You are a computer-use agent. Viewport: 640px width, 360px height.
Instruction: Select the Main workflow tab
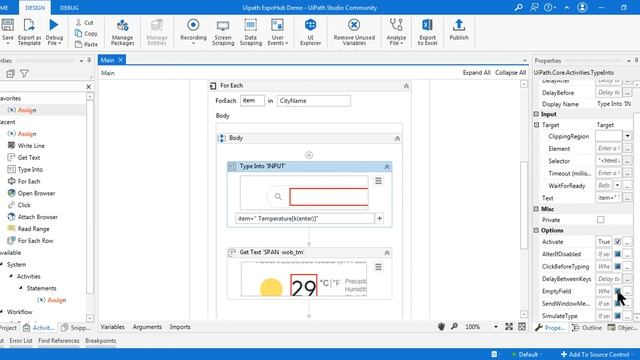[108, 60]
